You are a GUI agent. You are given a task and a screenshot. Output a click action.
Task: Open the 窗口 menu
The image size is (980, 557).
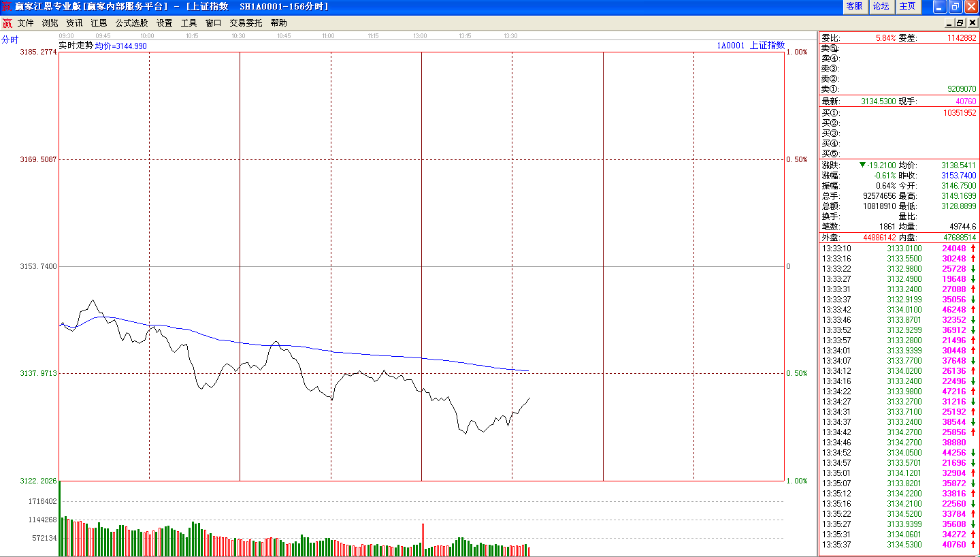point(213,23)
